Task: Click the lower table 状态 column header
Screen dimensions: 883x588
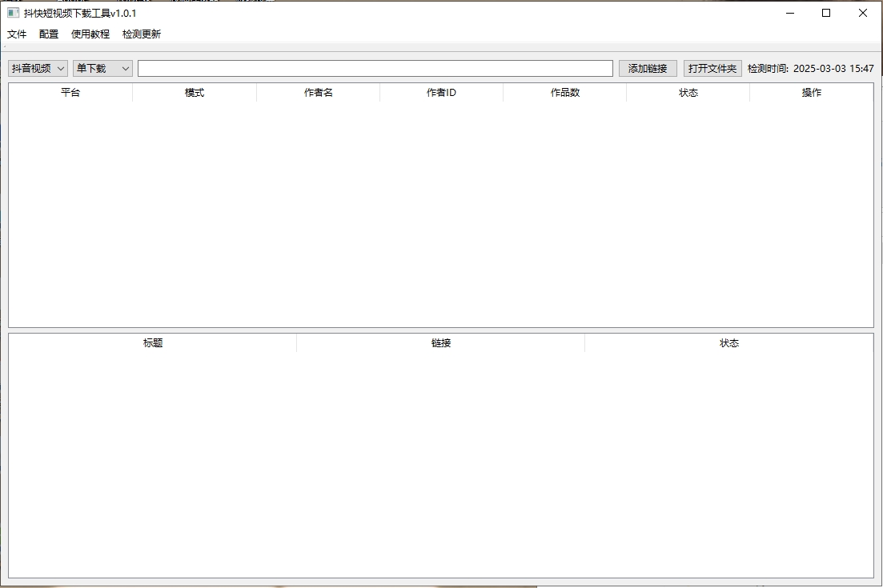Action: 729,342
